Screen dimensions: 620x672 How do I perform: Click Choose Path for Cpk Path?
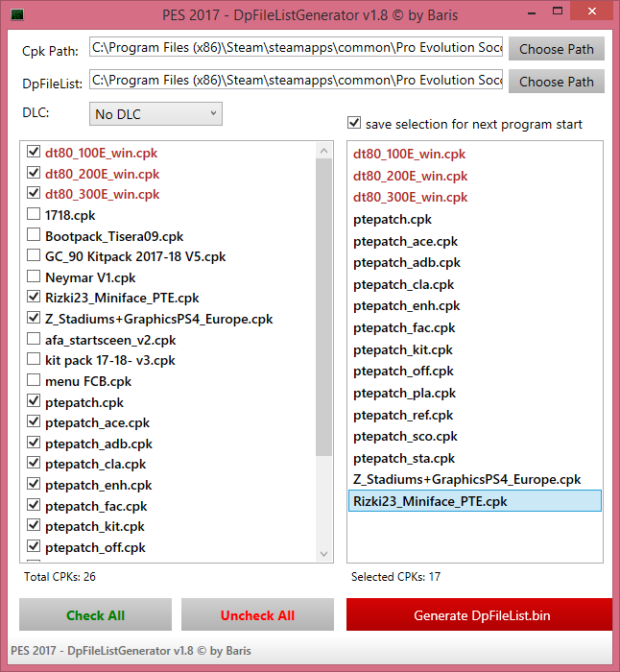click(x=556, y=49)
